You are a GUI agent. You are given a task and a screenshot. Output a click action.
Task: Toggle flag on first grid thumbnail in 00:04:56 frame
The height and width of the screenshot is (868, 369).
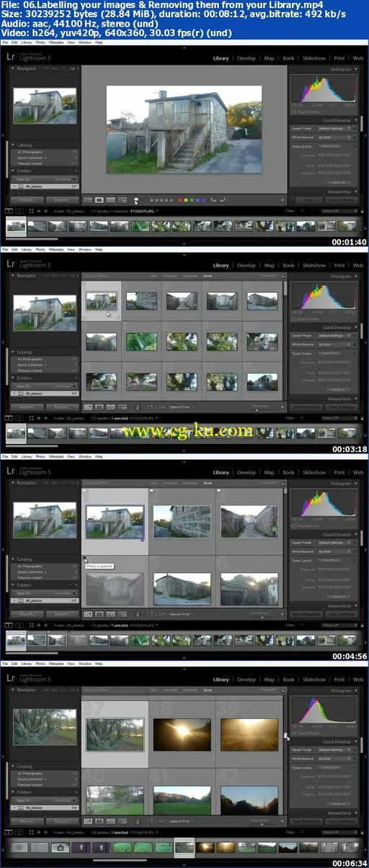(85, 492)
